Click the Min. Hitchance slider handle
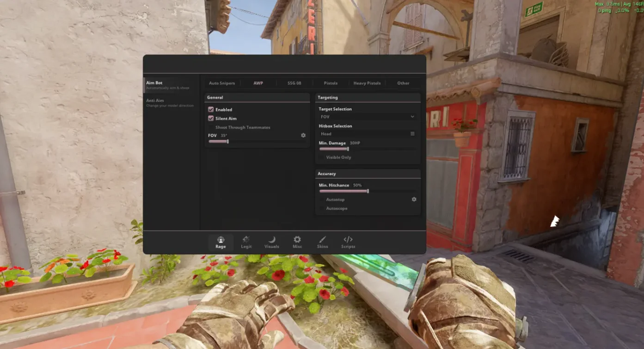Image resolution: width=644 pixels, height=349 pixels. click(368, 191)
